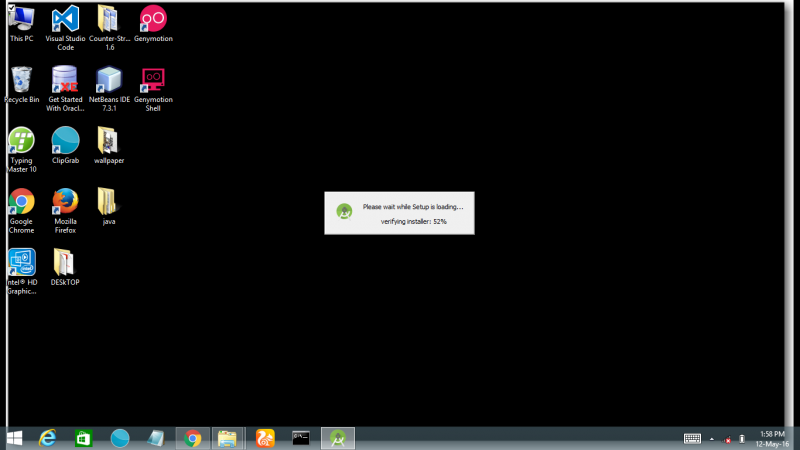Open the Windows Store taskbar icon
The width and height of the screenshot is (800, 450).
[83, 438]
